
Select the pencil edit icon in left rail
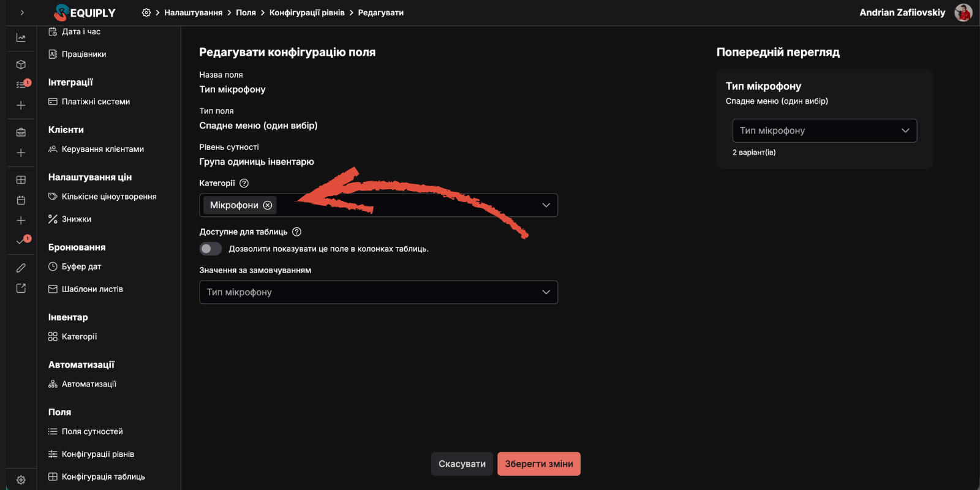tap(20, 267)
